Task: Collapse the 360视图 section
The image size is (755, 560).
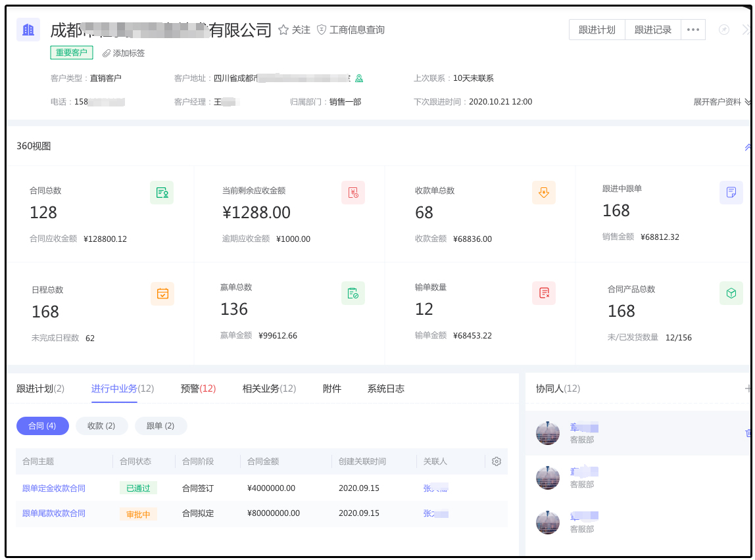Action: (747, 147)
